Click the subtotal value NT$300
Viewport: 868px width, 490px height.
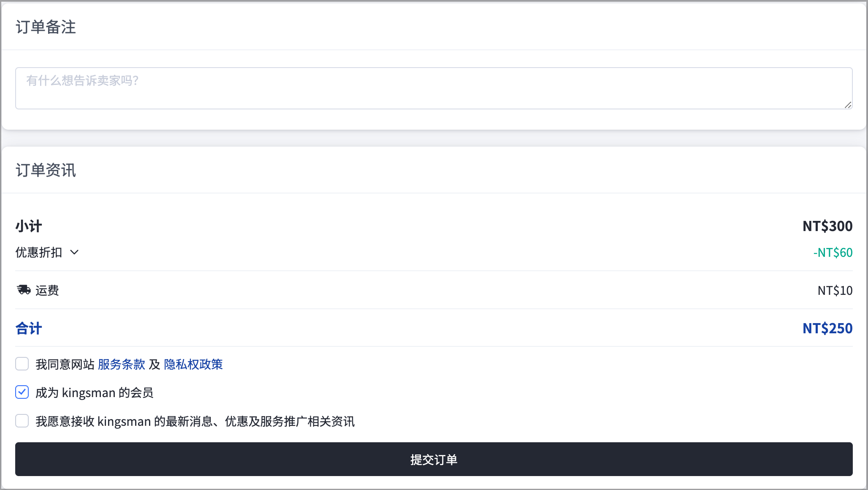[827, 226]
